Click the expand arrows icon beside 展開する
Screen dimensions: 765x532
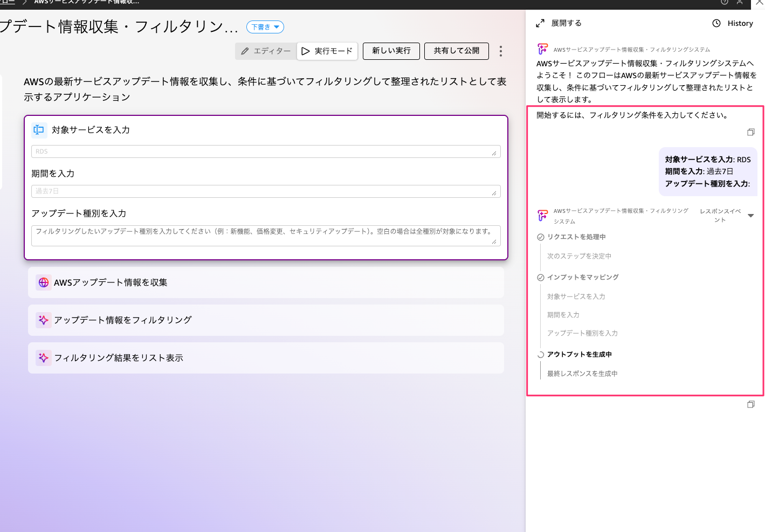pyautogui.click(x=540, y=23)
